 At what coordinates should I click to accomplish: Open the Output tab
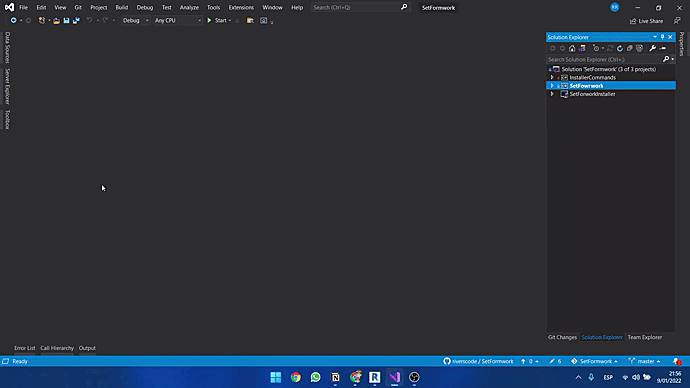[x=87, y=348]
